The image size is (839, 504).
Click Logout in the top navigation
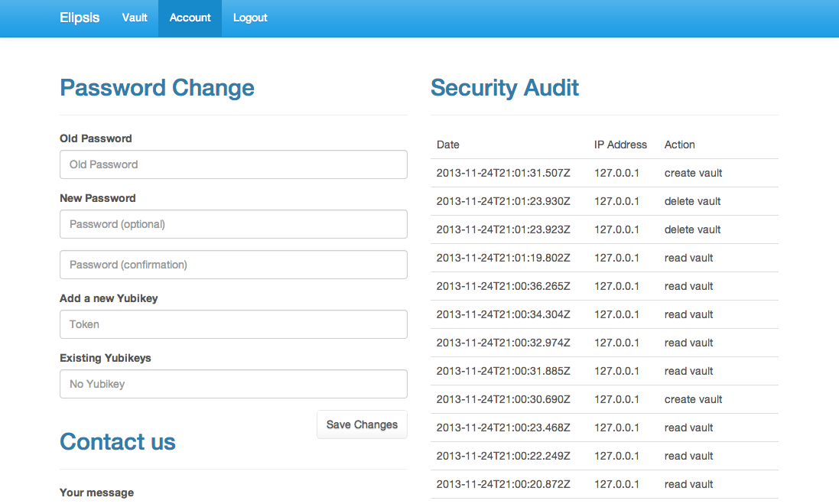click(250, 18)
